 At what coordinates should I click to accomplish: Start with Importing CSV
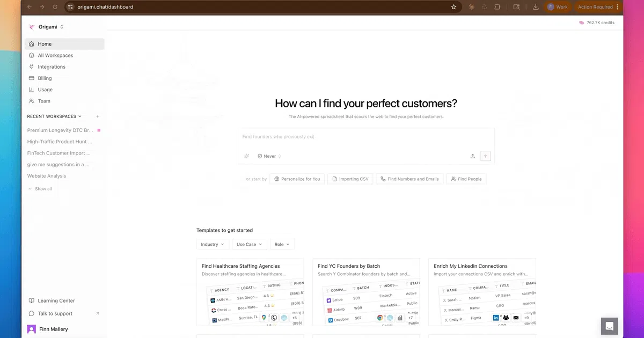[350, 179]
